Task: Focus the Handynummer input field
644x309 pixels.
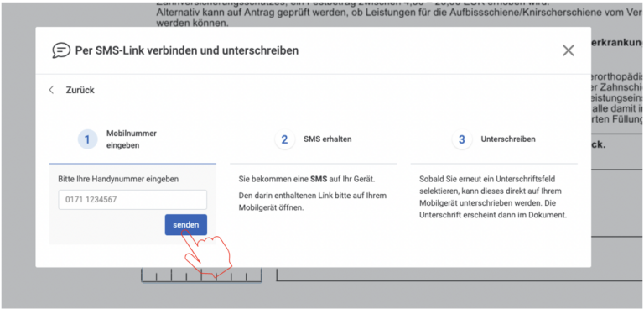Action: click(132, 200)
